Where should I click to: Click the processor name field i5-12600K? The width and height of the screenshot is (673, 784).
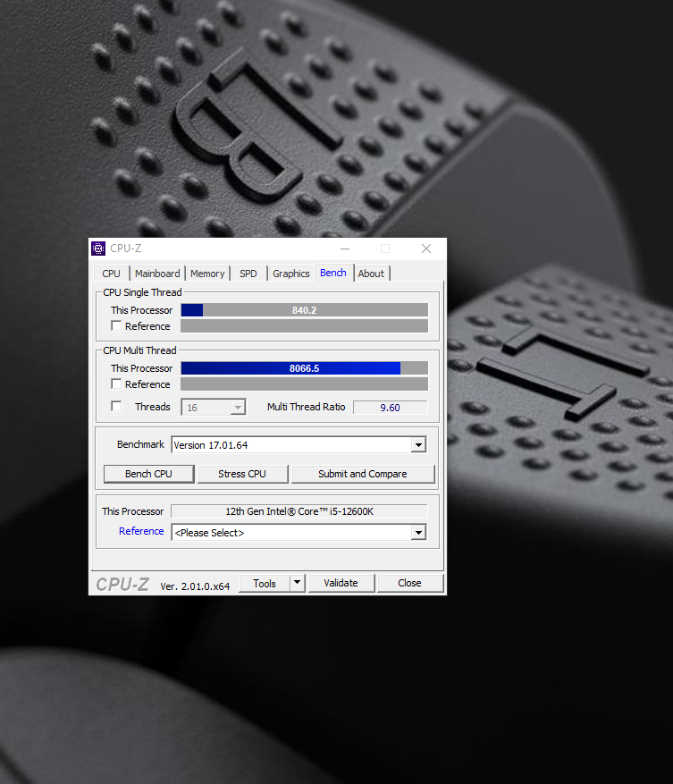(x=299, y=511)
